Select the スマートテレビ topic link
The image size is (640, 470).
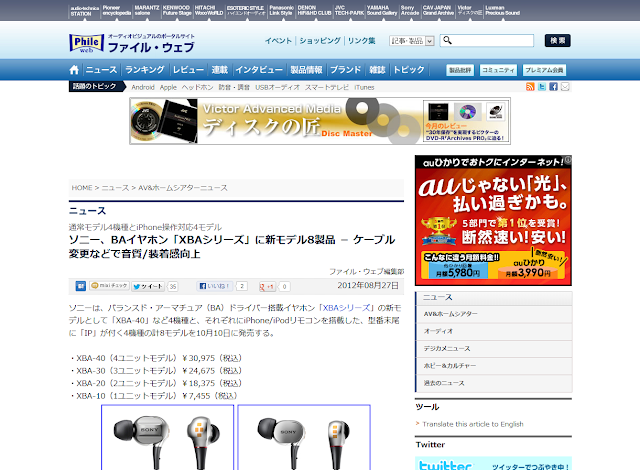(x=327, y=87)
